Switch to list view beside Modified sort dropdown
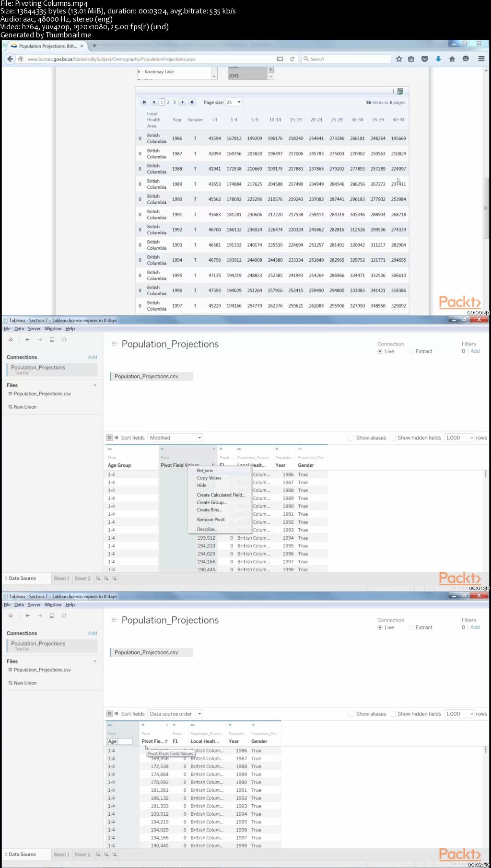This screenshot has height=868, width=491. [116, 438]
